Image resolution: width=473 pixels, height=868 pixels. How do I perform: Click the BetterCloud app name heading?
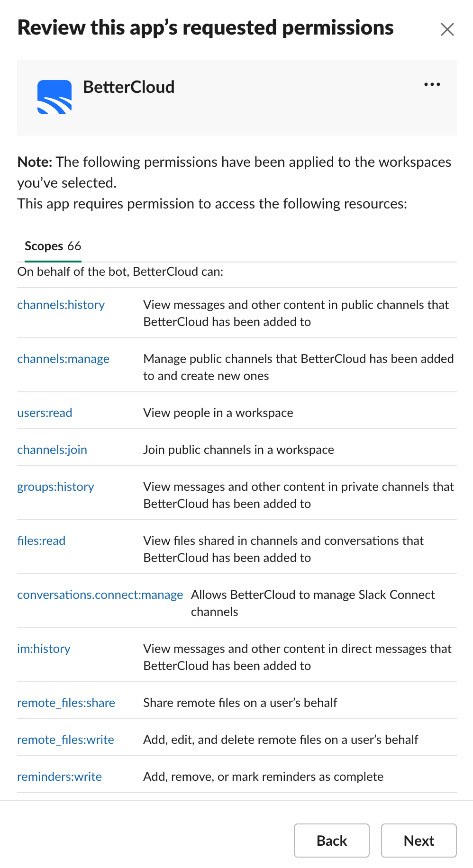pos(129,87)
